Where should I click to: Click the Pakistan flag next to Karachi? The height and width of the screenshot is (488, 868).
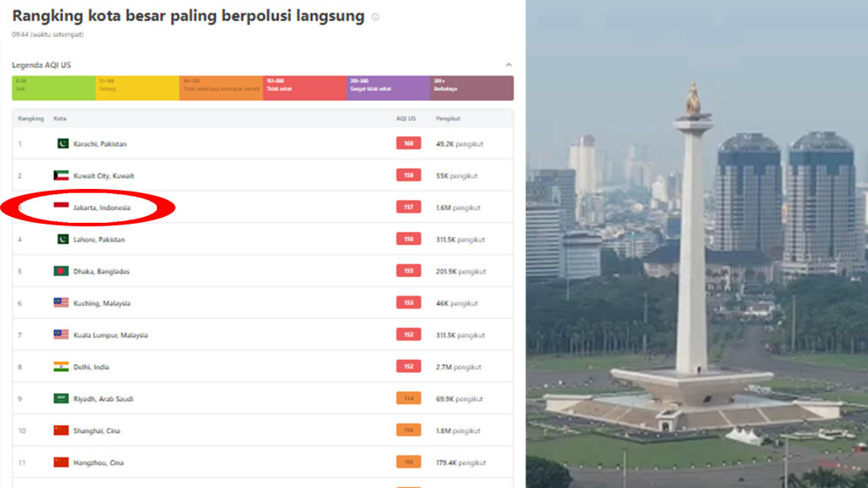click(x=63, y=144)
